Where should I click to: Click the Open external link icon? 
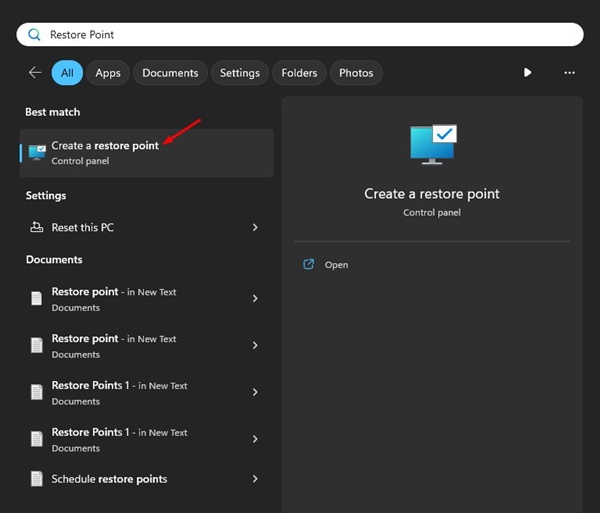pyautogui.click(x=309, y=265)
